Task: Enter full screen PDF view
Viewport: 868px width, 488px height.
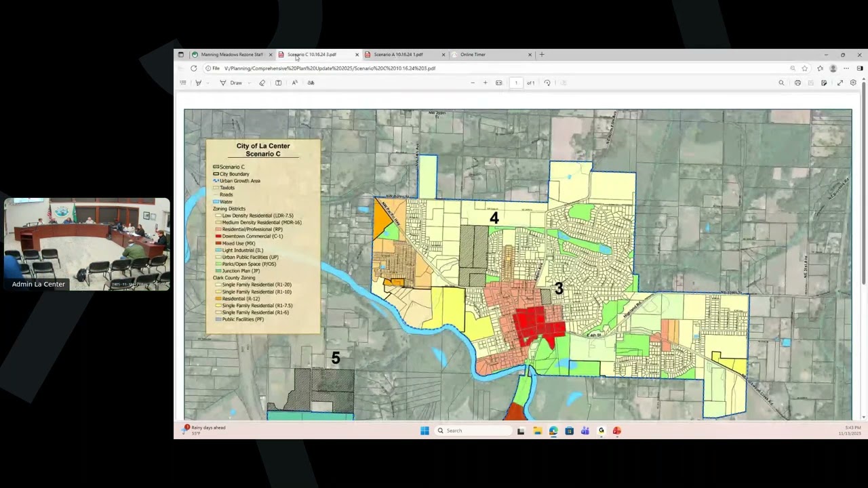Action: pos(840,83)
